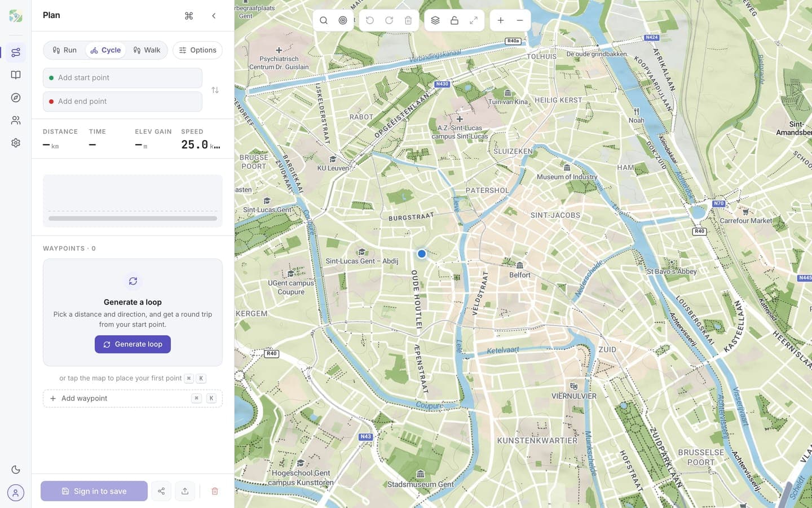Open the user account avatar icon
The image size is (812, 508).
[16, 493]
